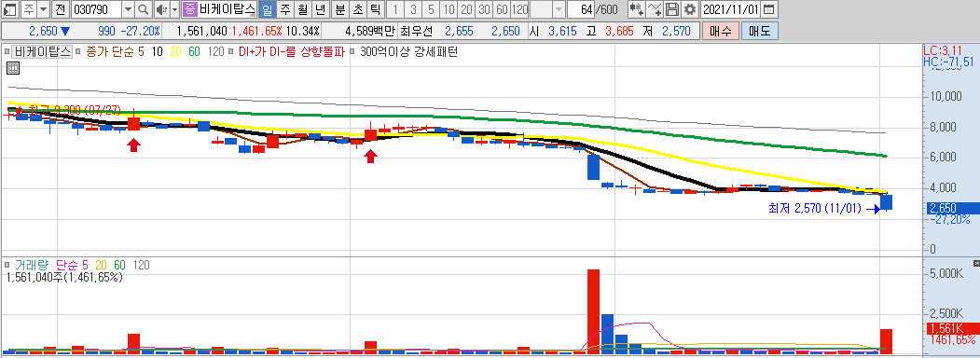This screenshot has height=358, width=980.
Task: Select the 1 interval button
Action: click(x=395, y=9)
